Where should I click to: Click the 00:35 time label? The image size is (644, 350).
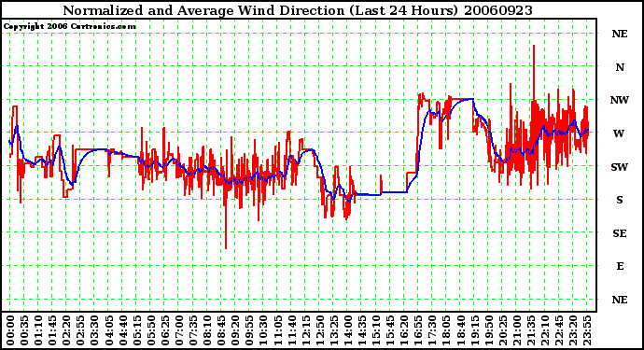point(24,330)
